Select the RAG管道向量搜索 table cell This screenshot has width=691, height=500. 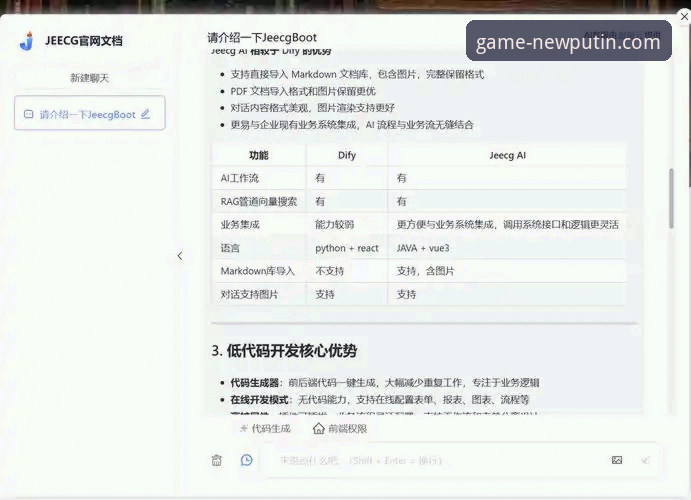point(259,201)
